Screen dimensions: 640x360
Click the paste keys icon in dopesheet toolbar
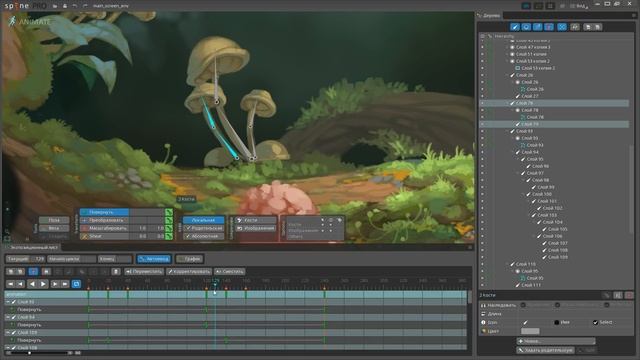pyautogui.click(x=20, y=271)
